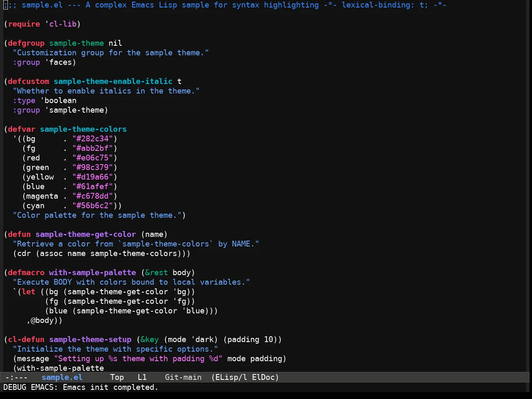Click the "#98c379" color string
The height and width of the screenshot is (399, 532).
pos(93,167)
